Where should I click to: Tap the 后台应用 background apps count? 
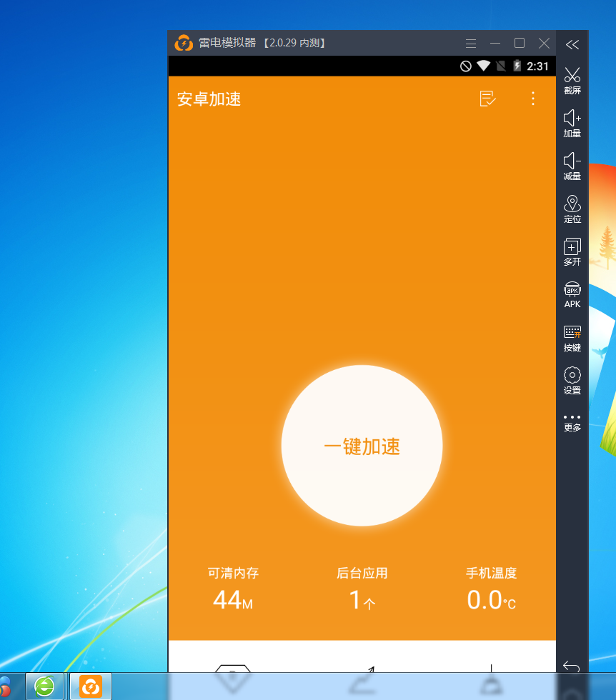coord(362,590)
